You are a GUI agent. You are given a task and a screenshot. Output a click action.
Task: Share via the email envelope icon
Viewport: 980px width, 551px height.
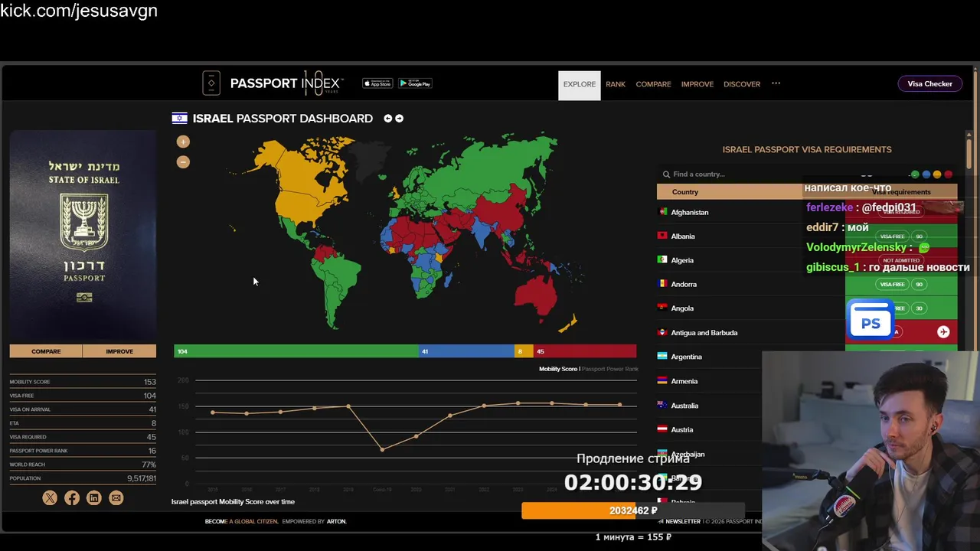tap(116, 498)
